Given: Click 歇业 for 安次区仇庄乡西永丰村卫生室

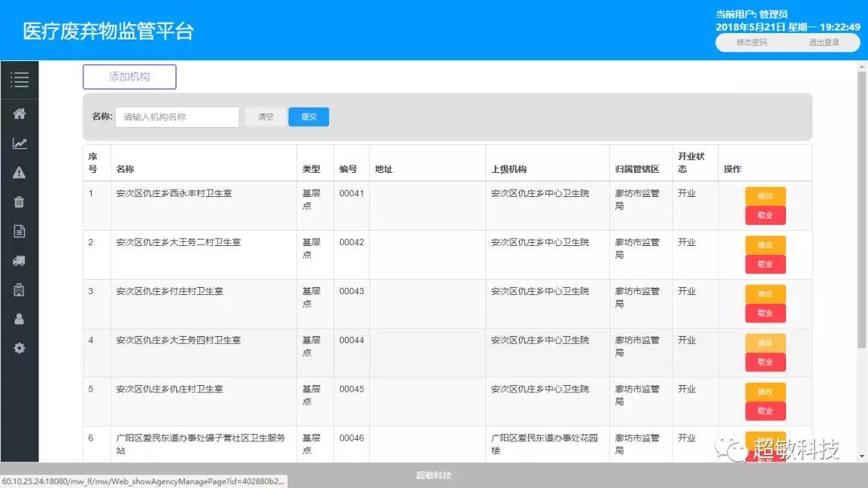Looking at the screenshot, I should [x=765, y=215].
